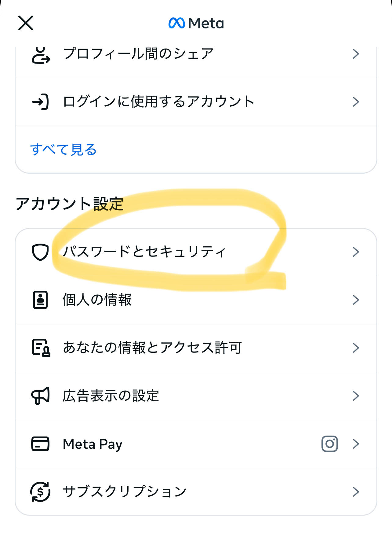Tap the すべて見る link

click(x=64, y=150)
